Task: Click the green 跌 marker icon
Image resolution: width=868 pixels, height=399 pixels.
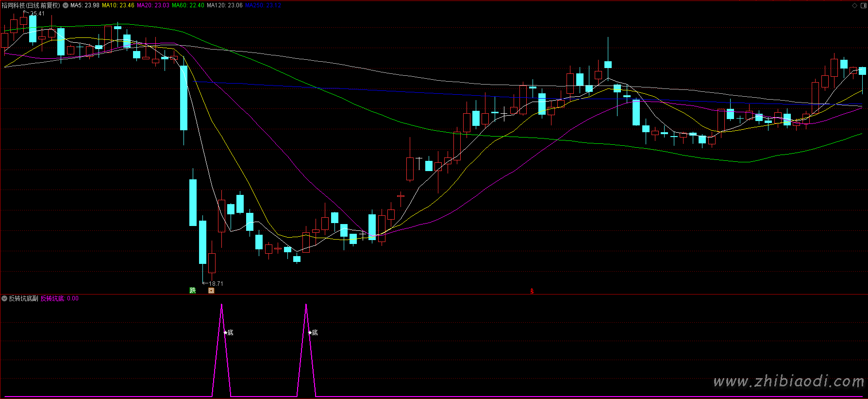Action: pyautogui.click(x=193, y=291)
